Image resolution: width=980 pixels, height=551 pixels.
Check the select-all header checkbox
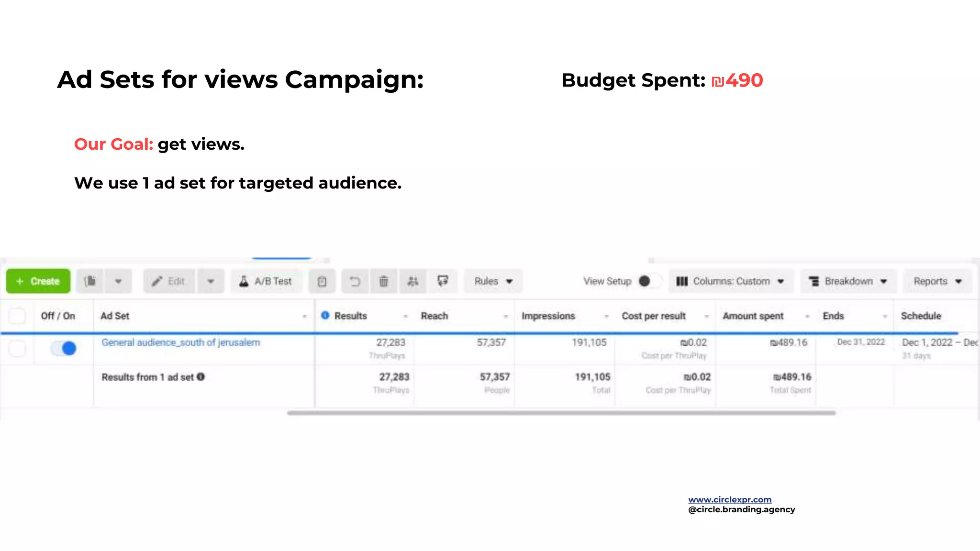pos(17,316)
